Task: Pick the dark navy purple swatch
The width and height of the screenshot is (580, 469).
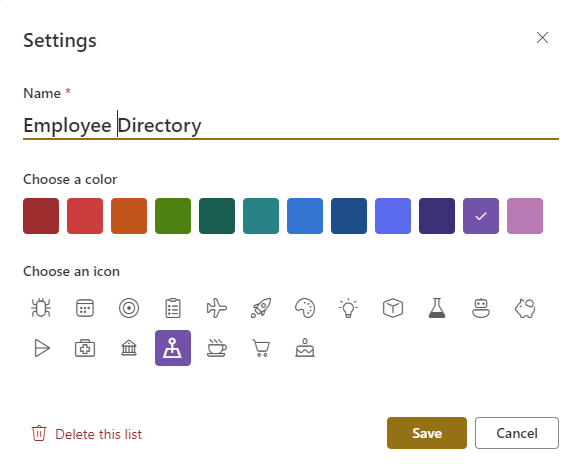Action: pyautogui.click(x=437, y=216)
